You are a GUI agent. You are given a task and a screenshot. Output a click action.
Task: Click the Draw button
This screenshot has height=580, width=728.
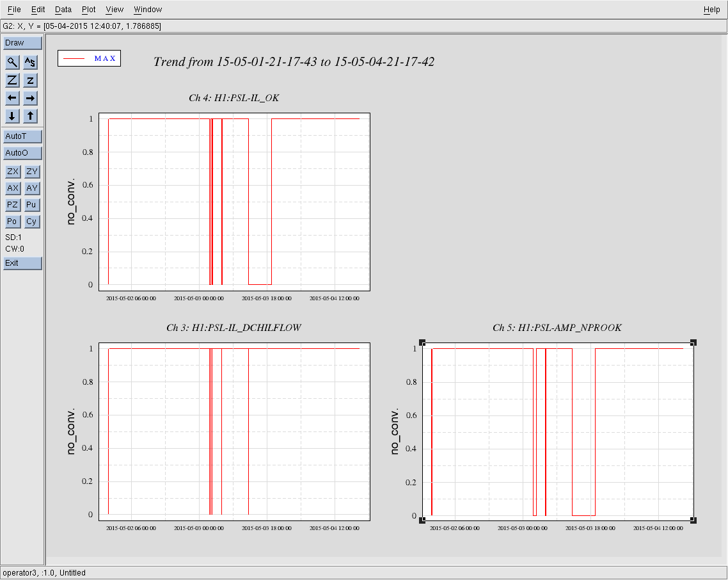(x=22, y=43)
